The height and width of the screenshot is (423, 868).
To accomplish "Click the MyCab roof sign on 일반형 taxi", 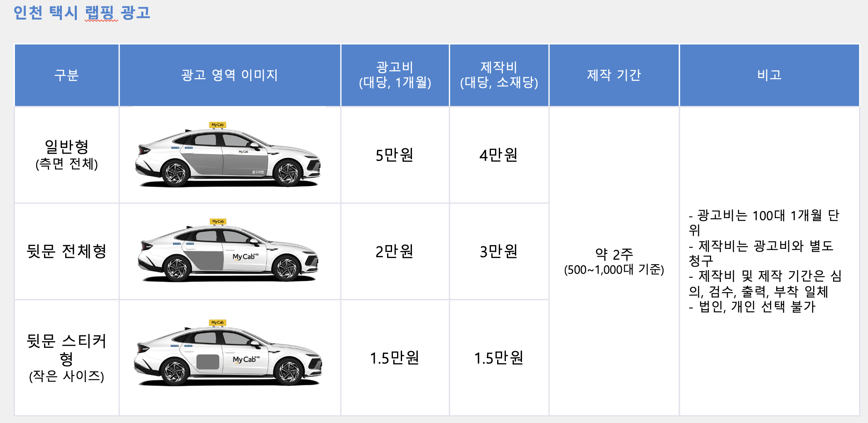I will [218, 125].
